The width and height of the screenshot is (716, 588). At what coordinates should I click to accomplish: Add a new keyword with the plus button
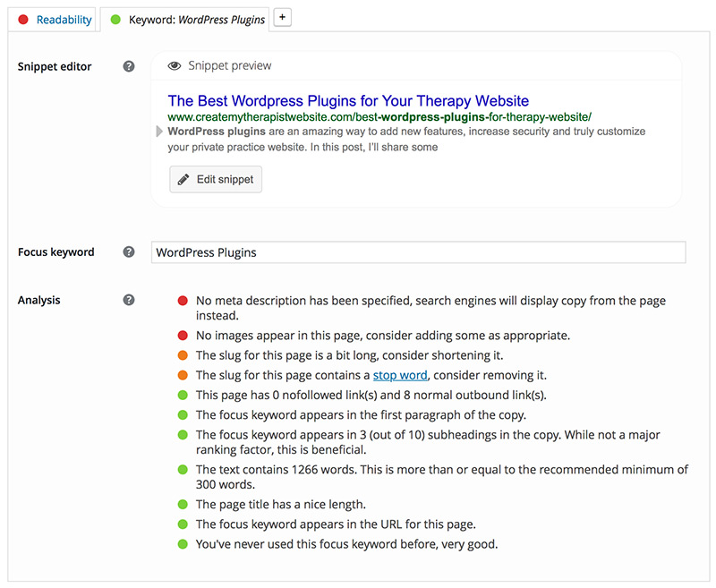click(x=282, y=17)
